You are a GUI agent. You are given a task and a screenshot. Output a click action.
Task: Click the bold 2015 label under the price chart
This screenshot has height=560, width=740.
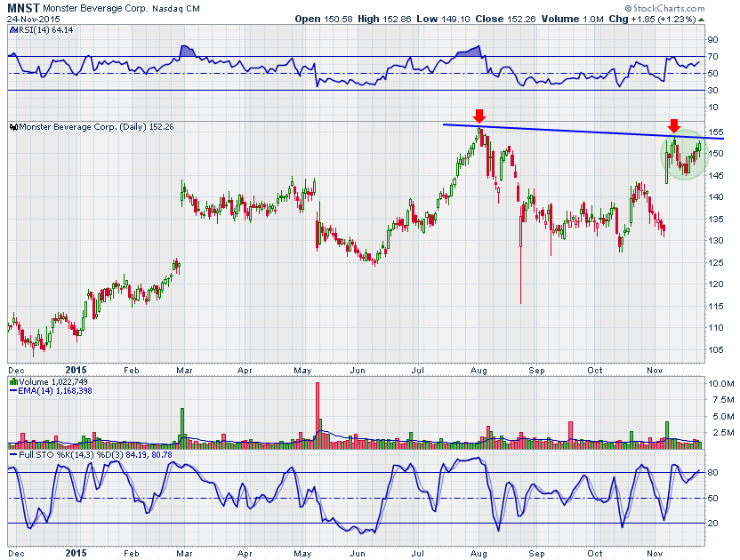pyautogui.click(x=76, y=371)
